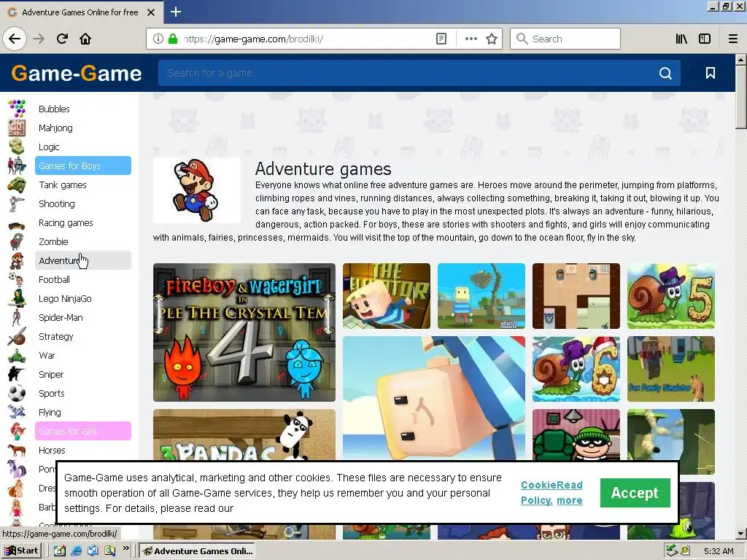This screenshot has height=560, width=747.
Task: Expand the quick launch overflow chevron
Action: (x=125, y=548)
